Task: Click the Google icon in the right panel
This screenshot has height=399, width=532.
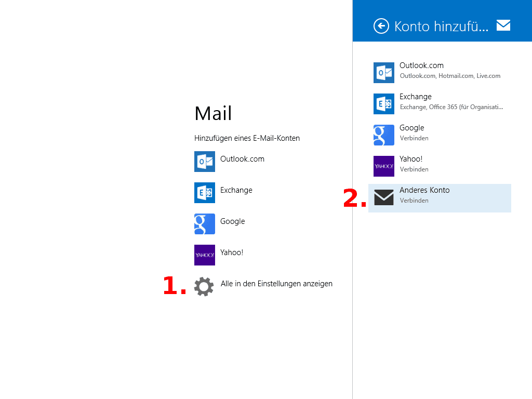Action: [x=384, y=135]
